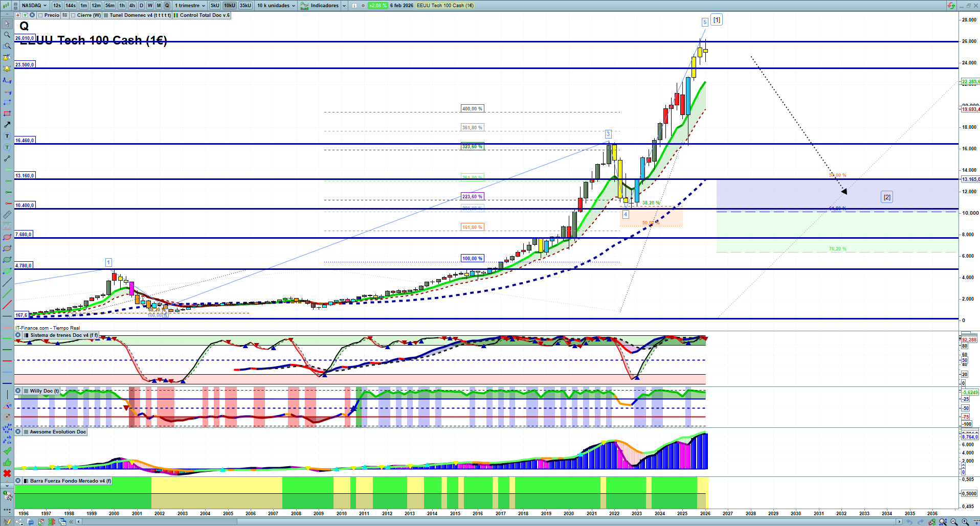Activate the magnifier zoom tool
This screenshot has width=980, height=526.
pyautogui.click(x=7, y=35)
